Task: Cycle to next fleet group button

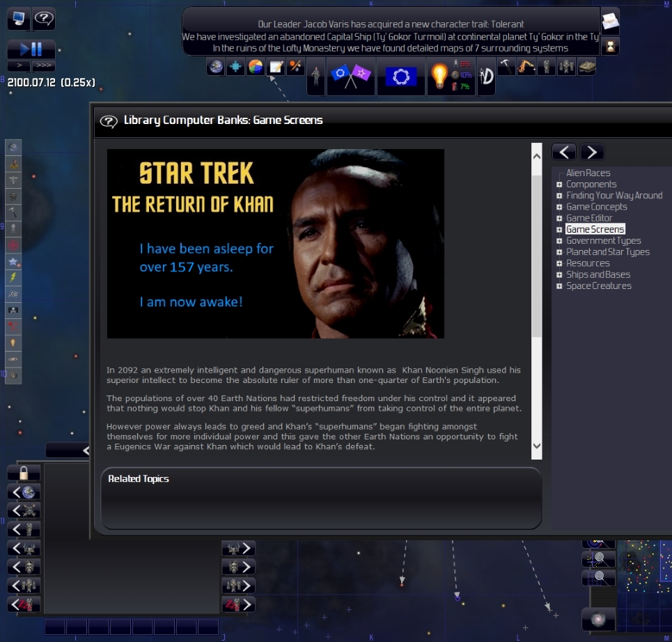Action: coord(238,586)
